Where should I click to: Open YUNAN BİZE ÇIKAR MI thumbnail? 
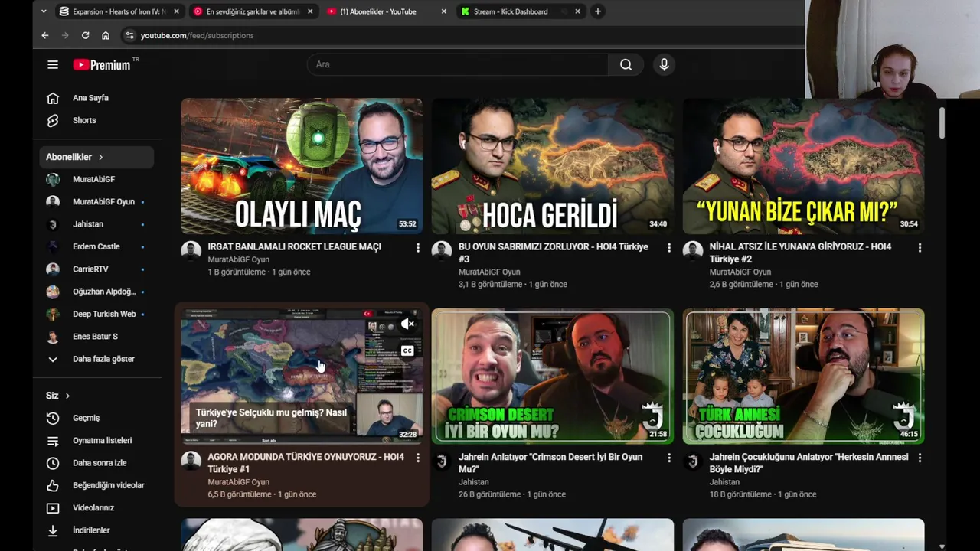[x=803, y=166]
